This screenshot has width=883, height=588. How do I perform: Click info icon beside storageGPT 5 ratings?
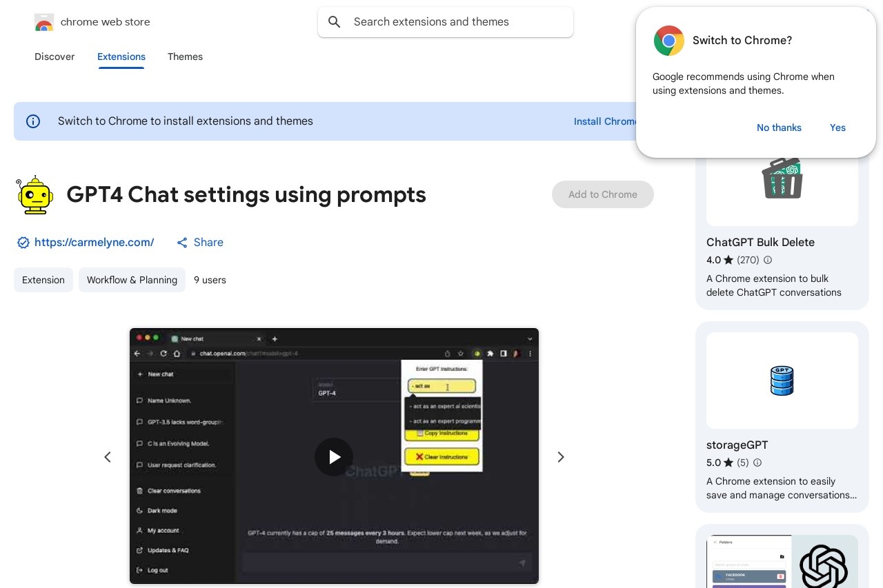pos(757,463)
